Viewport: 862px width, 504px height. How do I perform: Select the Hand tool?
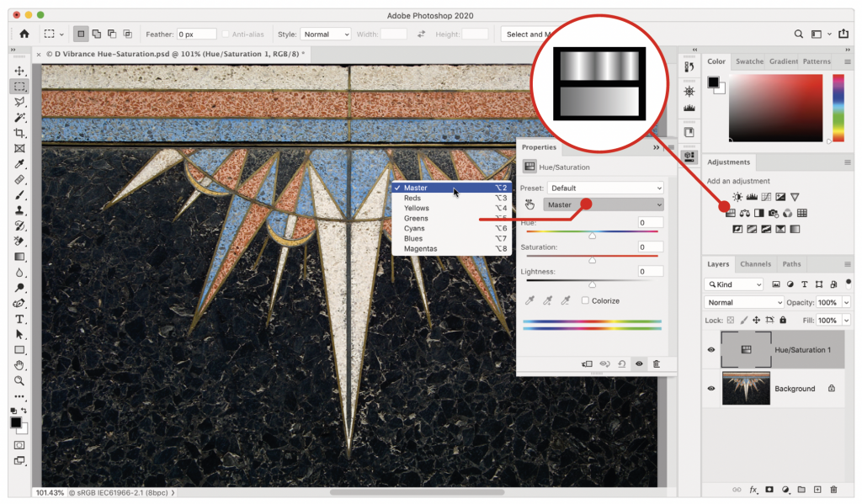19,366
